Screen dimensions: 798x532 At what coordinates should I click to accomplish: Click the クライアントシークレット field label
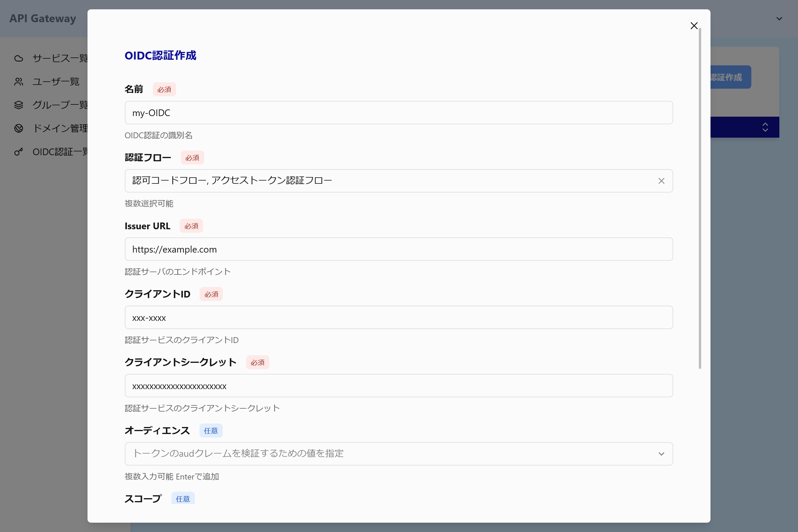pos(181,362)
